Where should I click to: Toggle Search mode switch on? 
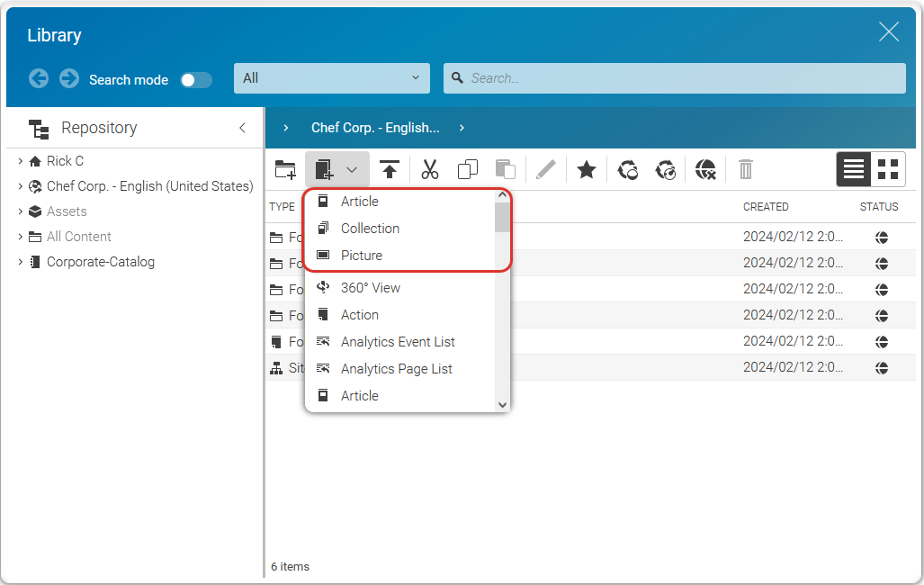[196, 79]
